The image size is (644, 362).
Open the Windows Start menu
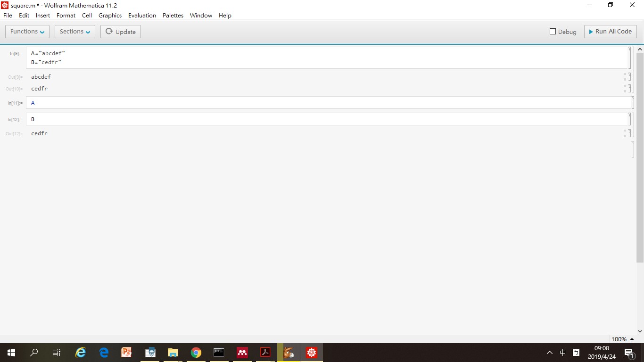coord(11,352)
